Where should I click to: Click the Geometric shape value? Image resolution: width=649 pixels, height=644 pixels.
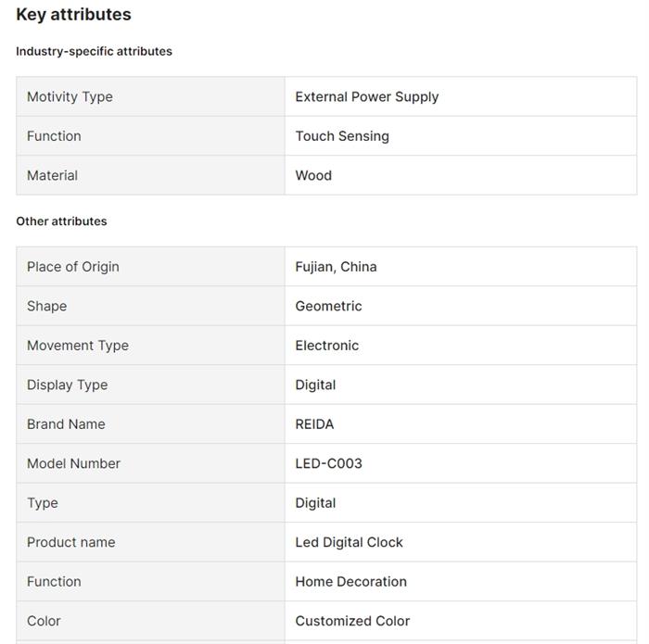tap(328, 306)
